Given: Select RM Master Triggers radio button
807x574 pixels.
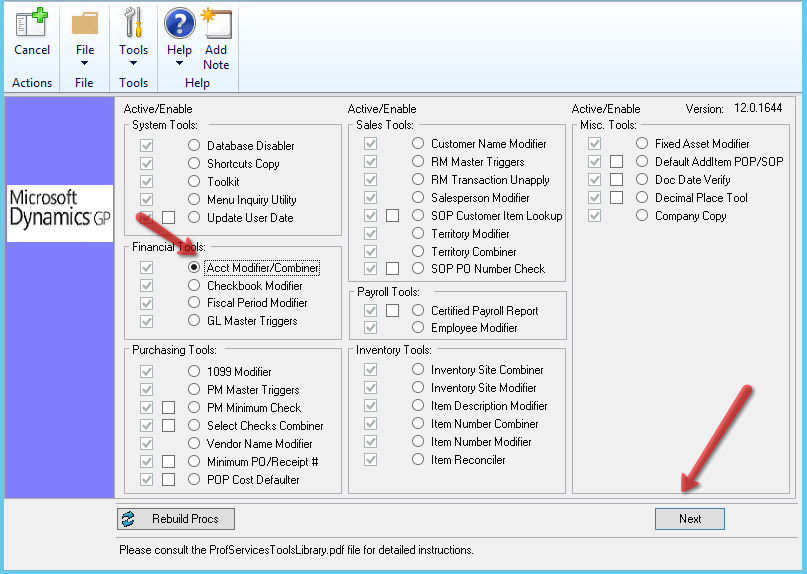Looking at the screenshot, I should click(418, 161).
